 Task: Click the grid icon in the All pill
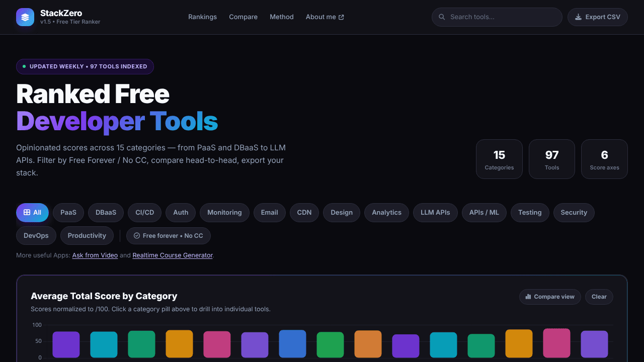click(27, 213)
